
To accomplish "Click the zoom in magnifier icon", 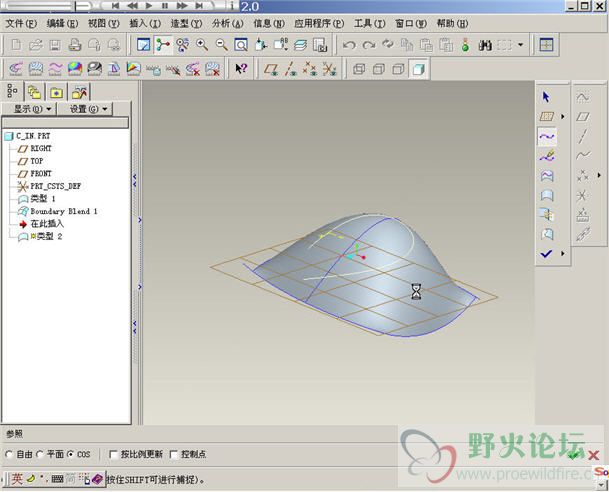I will pyautogui.click(x=202, y=45).
